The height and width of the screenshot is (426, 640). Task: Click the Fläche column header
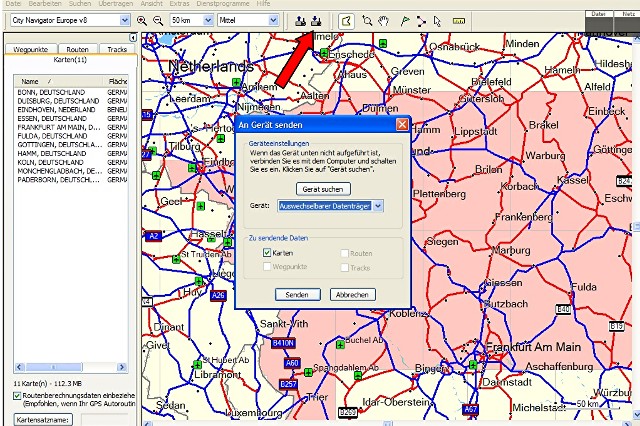coord(117,81)
